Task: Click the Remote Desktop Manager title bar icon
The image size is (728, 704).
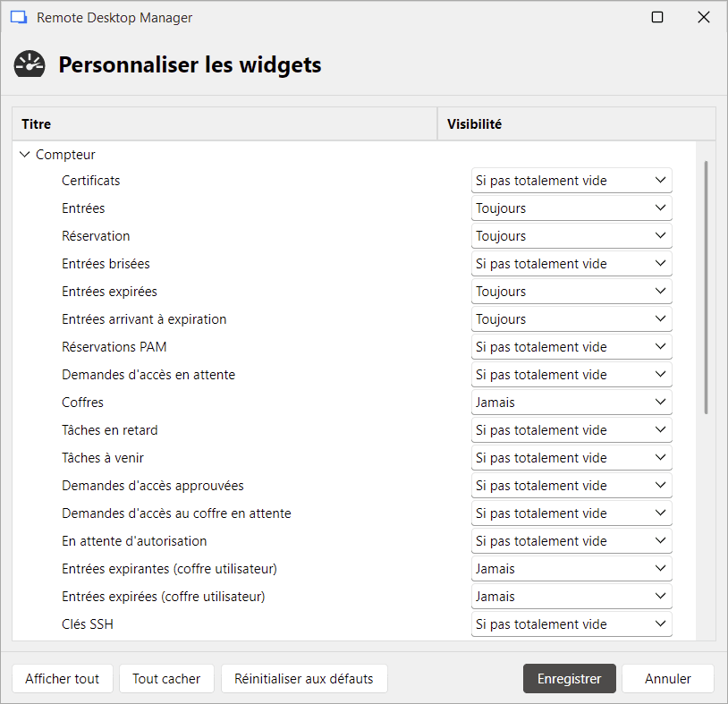Action: 21,17
